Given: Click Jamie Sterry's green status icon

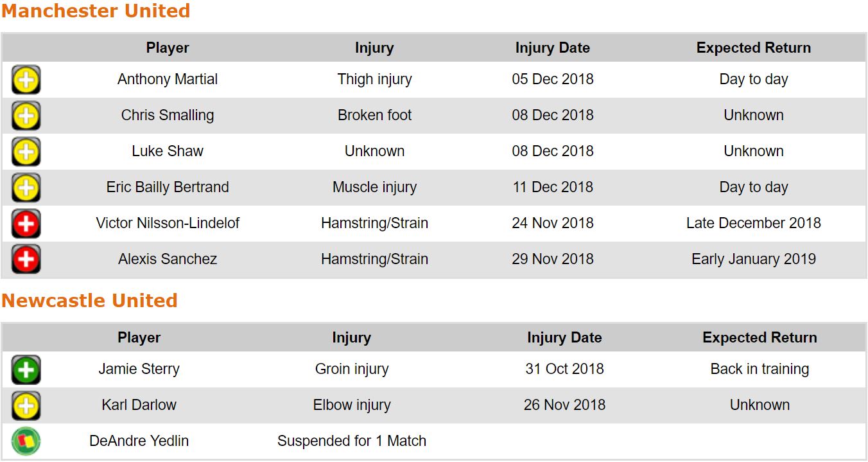Looking at the screenshot, I should [x=26, y=369].
